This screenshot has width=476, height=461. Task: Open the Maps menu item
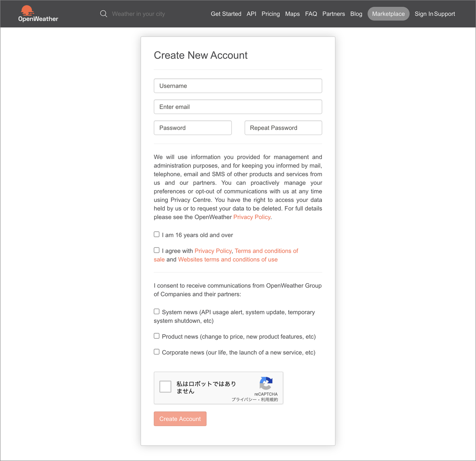coord(292,14)
